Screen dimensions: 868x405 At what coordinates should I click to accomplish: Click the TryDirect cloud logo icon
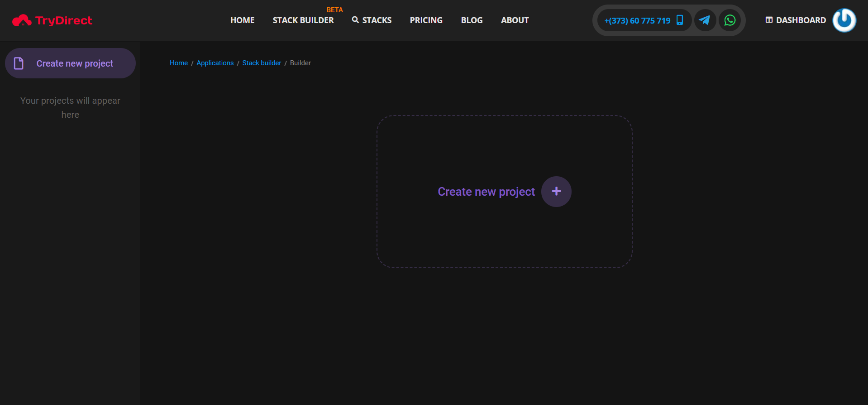tap(22, 20)
